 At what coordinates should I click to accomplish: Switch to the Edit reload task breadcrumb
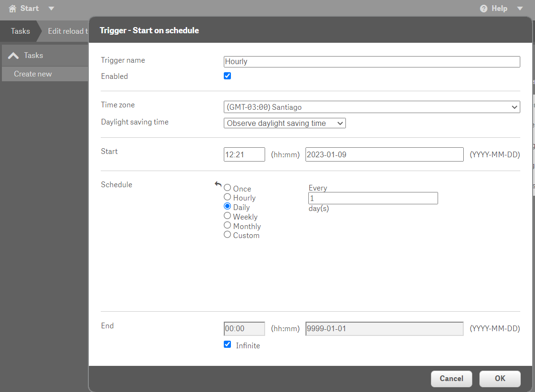point(67,31)
